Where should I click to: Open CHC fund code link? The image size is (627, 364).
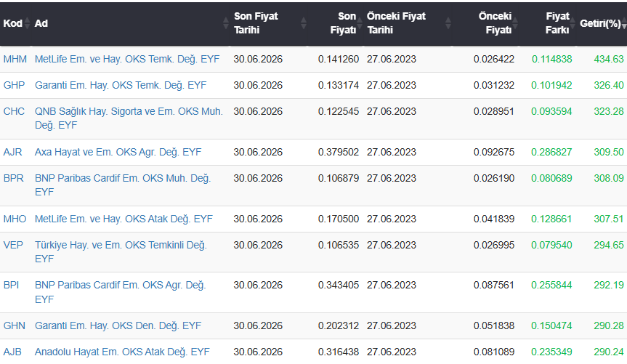(x=14, y=111)
